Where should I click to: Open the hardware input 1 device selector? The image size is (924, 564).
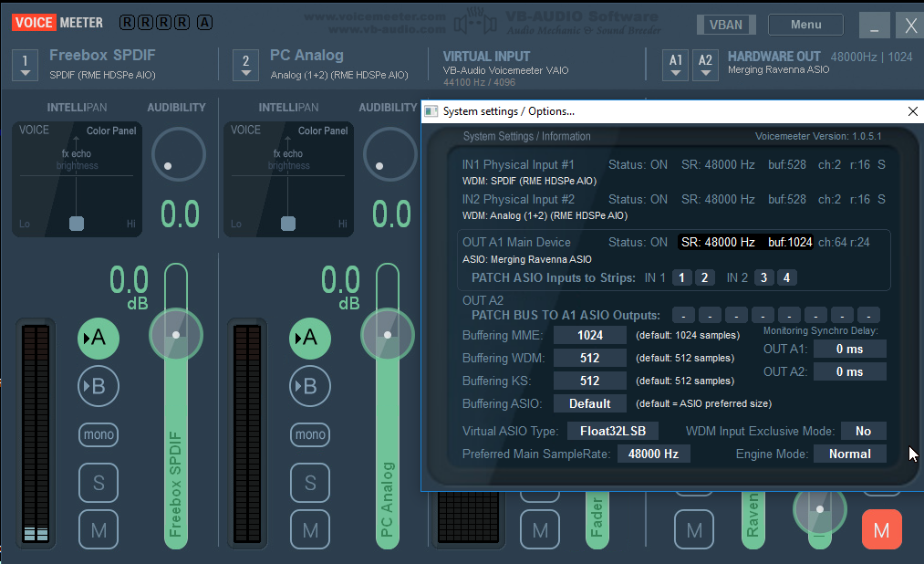tap(25, 65)
